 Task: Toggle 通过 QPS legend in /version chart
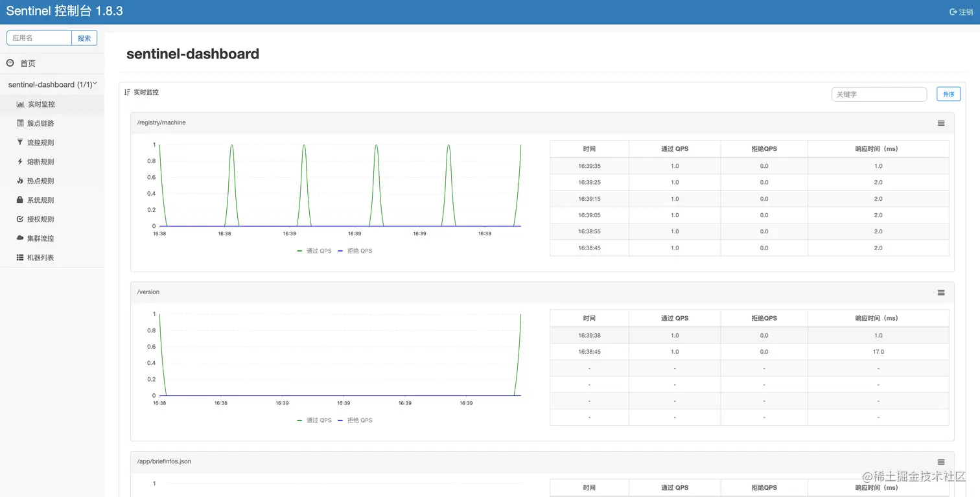(x=314, y=421)
